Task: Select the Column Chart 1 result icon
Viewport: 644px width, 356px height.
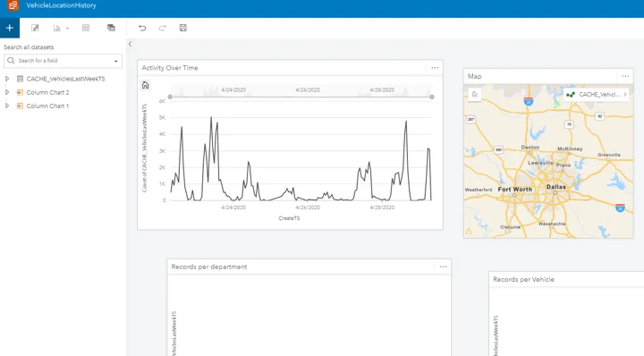Action: pos(20,106)
